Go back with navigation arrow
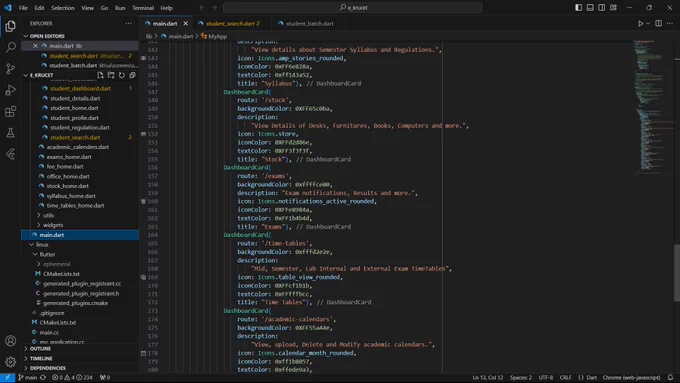 [x=203, y=7]
